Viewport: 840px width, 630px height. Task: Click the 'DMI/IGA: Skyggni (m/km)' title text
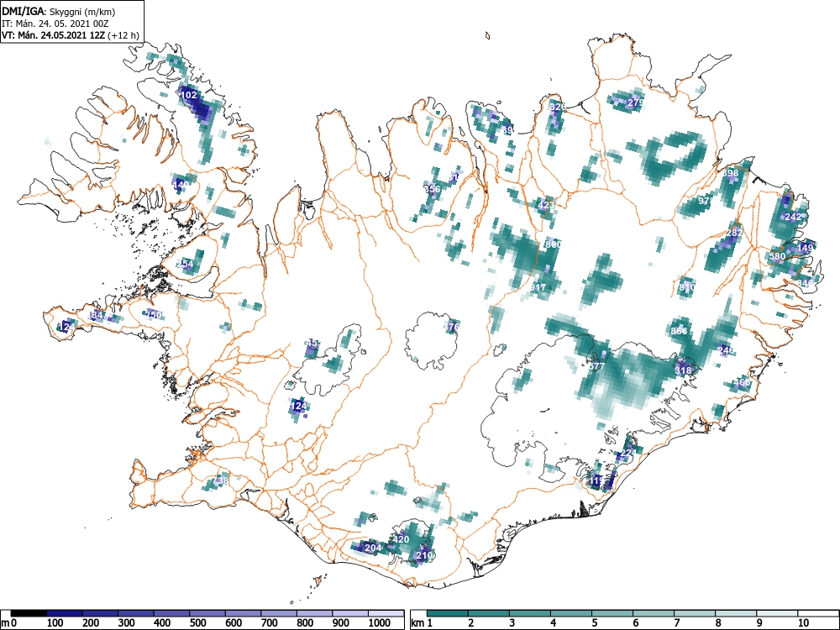coord(59,11)
